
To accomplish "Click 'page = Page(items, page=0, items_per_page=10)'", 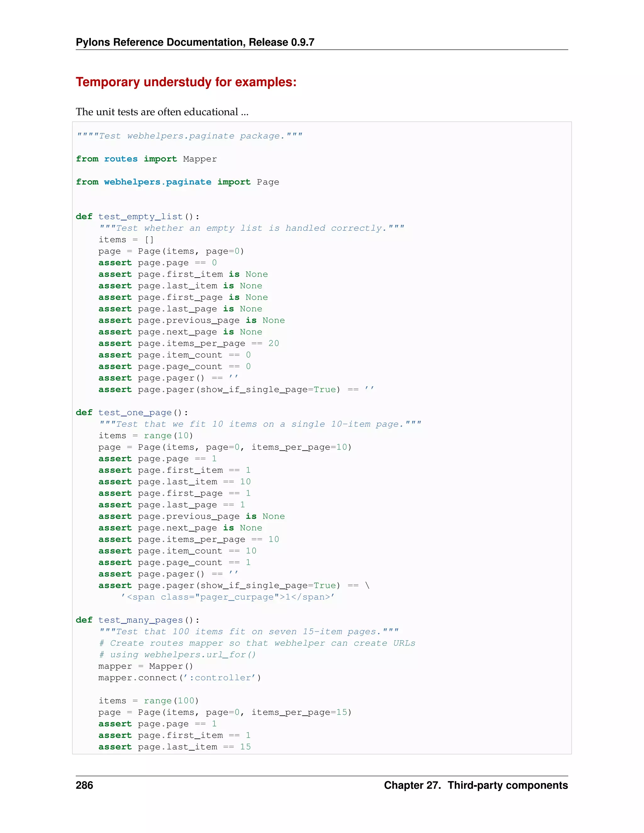I will [x=225, y=447].
